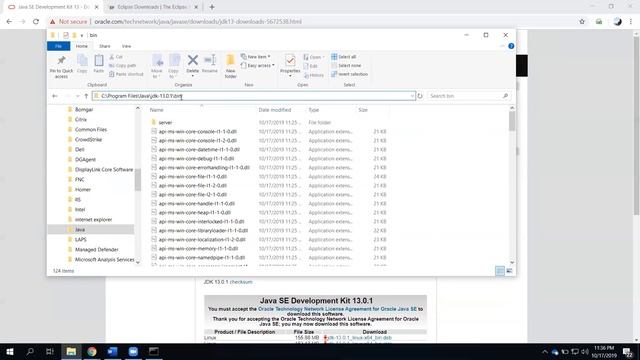
Task: Click the navigation pane scrollbar
Action: pyautogui.click(x=138, y=180)
